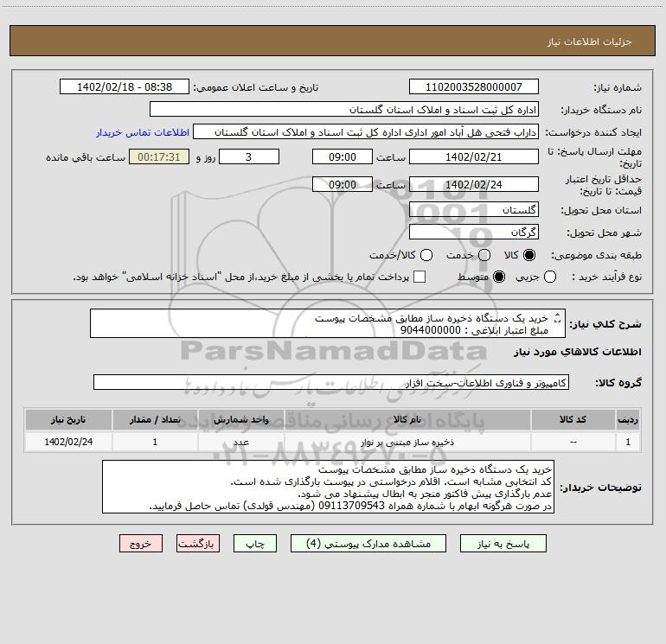Click the announcement date field 1402/02/18 - 08:38
This screenshot has width=666, height=644.
125,87
